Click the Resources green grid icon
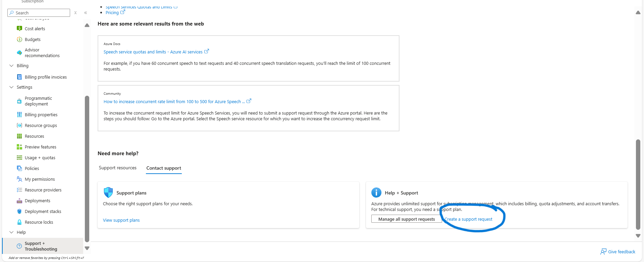This screenshot has width=644, height=262. (x=19, y=136)
